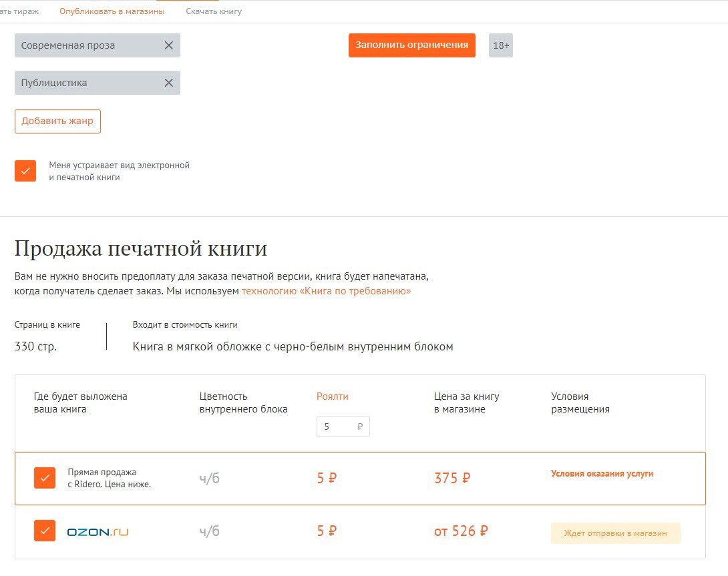Open the «Книга по требованию» technology link
This screenshot has height=576, width=728.
[326, 291]
